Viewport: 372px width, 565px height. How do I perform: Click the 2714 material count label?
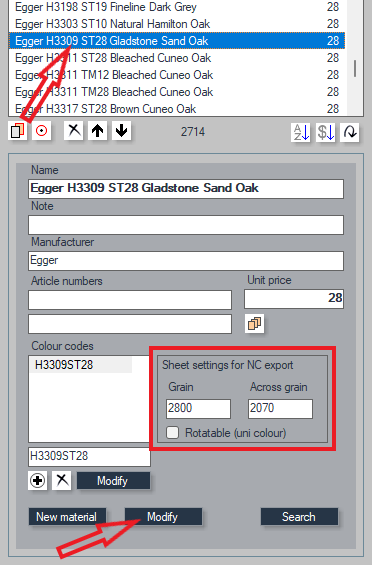tap(193, 132)
